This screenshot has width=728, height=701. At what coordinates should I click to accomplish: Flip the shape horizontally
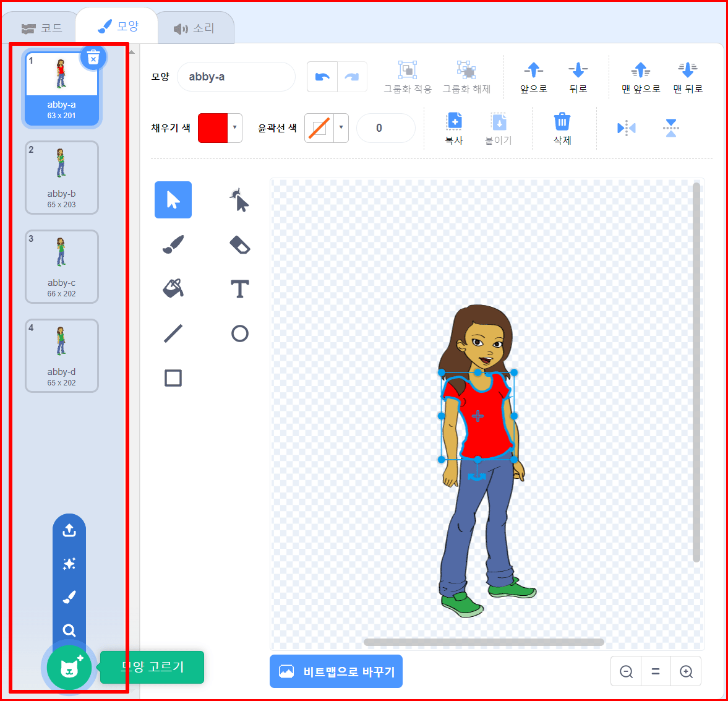coord(627,127)
